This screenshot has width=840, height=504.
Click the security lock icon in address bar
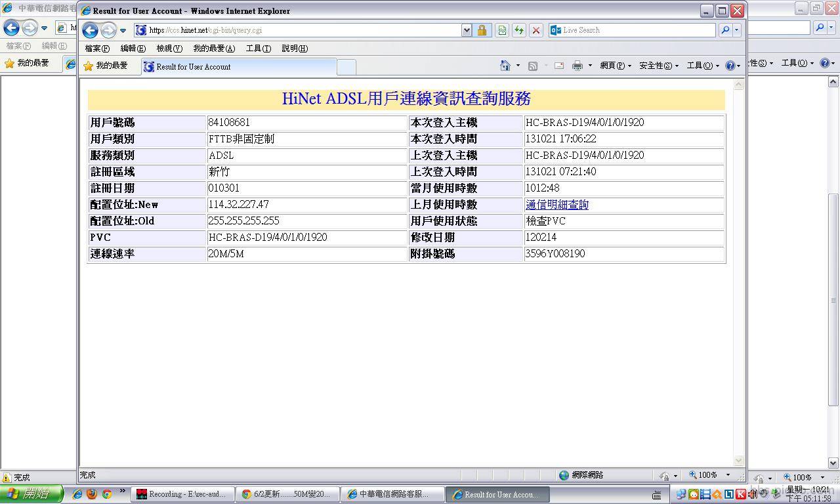click(482, 30)
